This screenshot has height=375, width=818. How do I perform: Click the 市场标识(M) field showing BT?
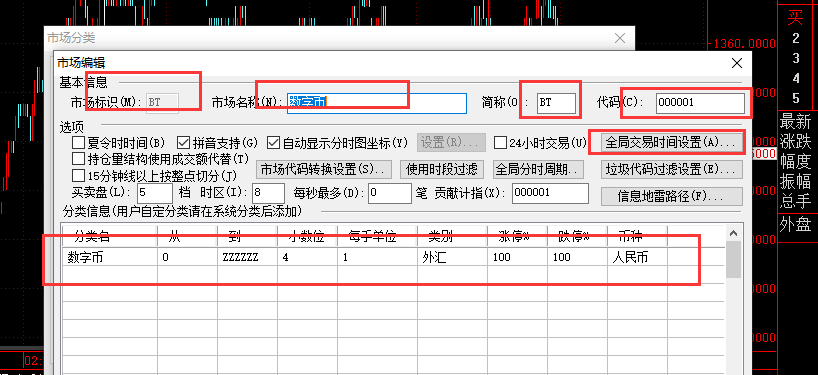163,103
